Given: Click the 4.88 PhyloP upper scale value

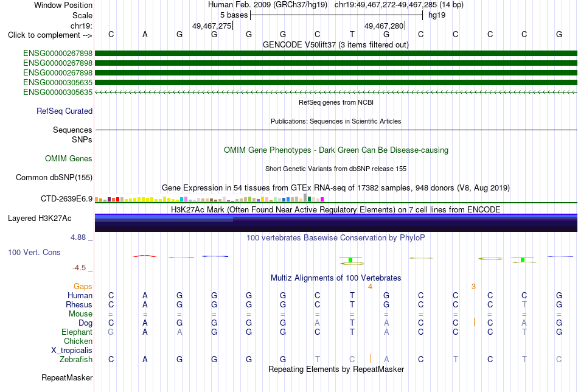Looking at the screenshot, I should coord(78,237).
